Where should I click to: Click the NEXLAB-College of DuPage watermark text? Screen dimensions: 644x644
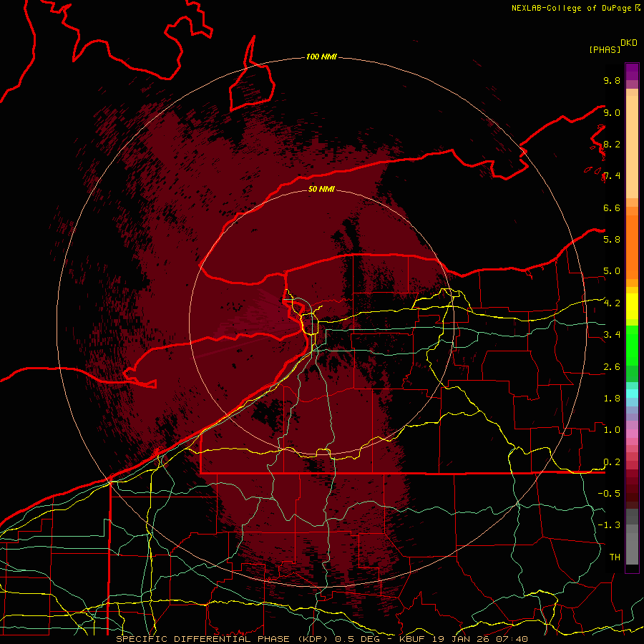(x=572, y=8)
